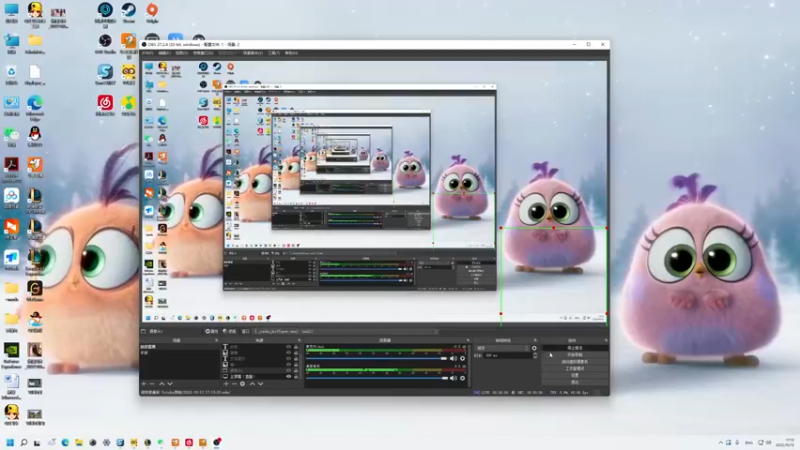
Task: Open selected source's properties gear in Sources panel
Action: 242,384
